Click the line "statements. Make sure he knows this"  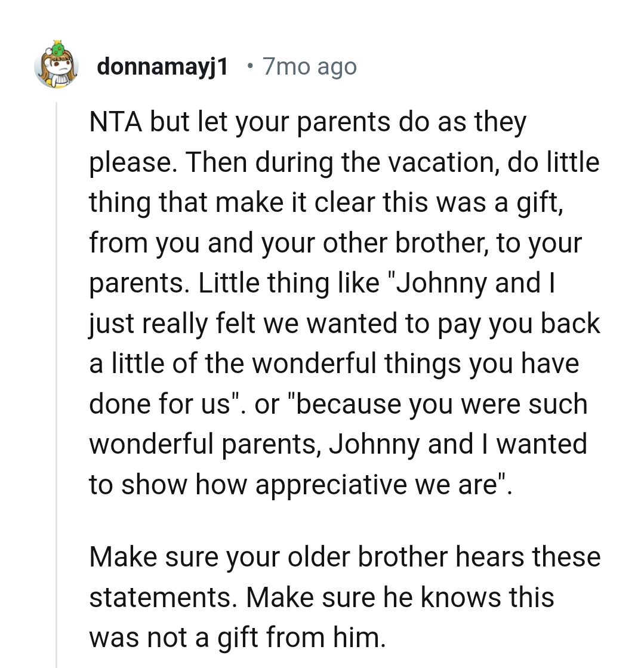click(321, 597)
